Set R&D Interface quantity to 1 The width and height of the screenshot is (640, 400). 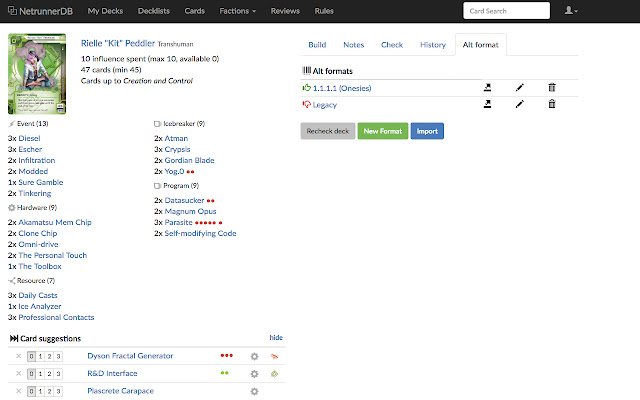[40, 374]
